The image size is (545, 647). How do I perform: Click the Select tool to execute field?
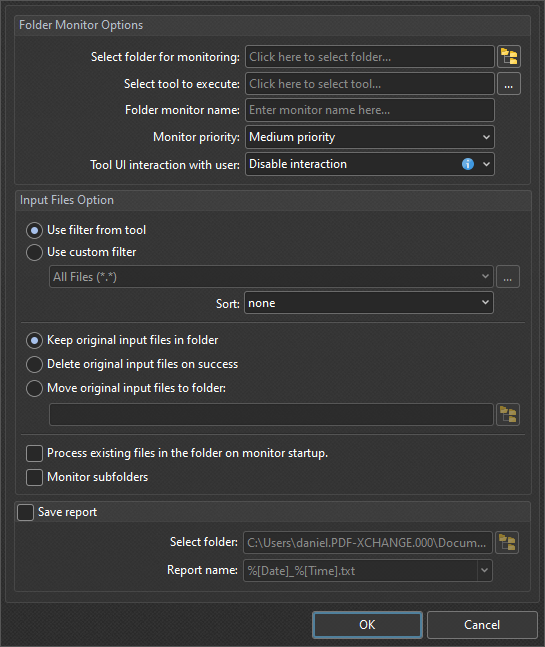(370, 84)
